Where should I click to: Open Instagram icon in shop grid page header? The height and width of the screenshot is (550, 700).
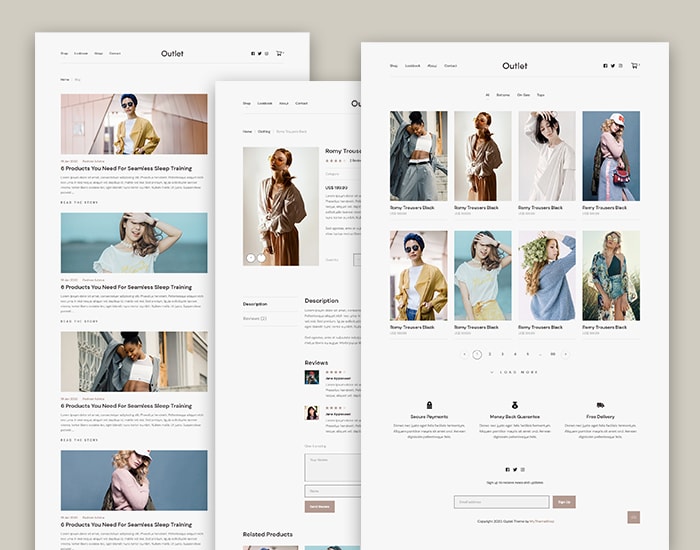pyautogui.click(x=621, y=66)
